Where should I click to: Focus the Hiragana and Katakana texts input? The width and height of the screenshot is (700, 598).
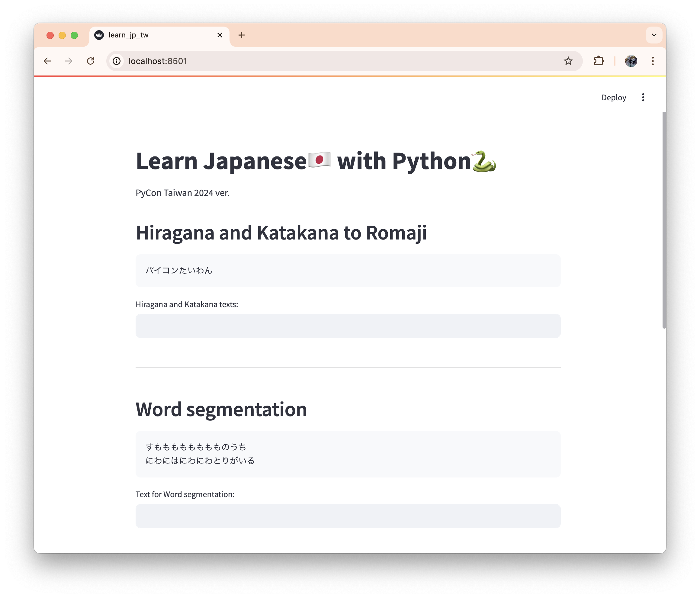pyautogui.click(x=348, y=326)
